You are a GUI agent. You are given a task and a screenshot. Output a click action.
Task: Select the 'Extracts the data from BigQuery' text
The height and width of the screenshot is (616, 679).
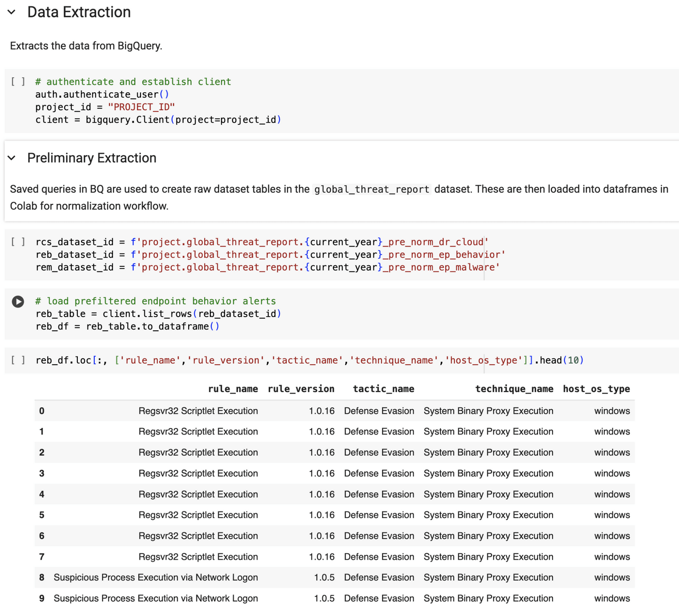tap(86, 46)
